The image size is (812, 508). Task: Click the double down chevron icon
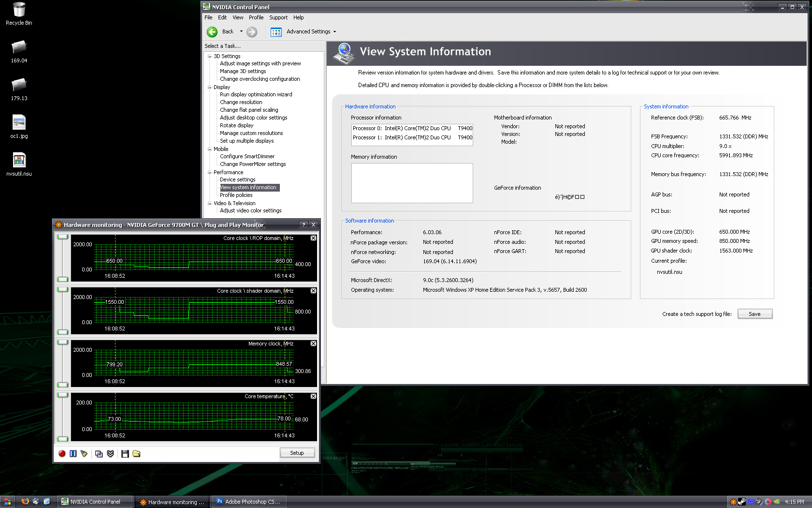click(x=111, y=453)
